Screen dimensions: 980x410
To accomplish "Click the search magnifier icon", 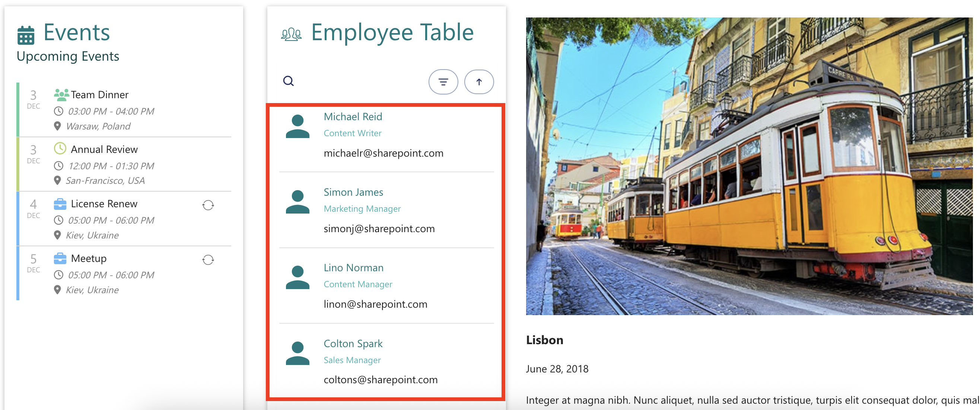I will [288, 81].
